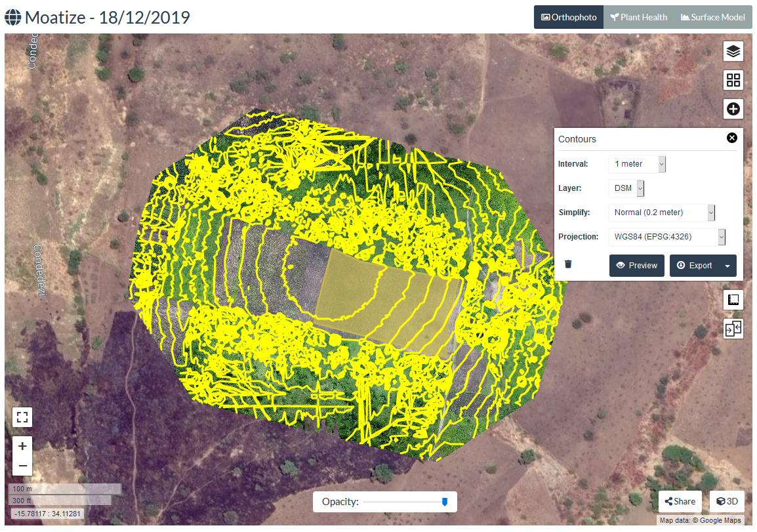Screen dimensions: 757x532
Task: Click the add overlay plus icon
Action: (733, 108)
